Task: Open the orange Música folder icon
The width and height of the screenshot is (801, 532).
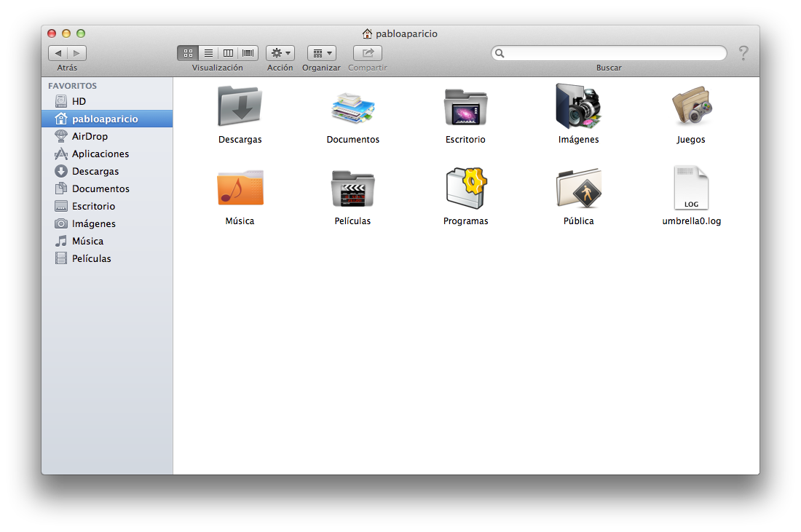Action: [x=240, y=188]
